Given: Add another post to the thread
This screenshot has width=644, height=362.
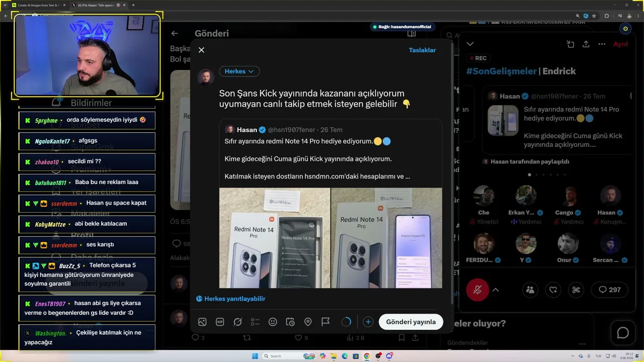Looking at the screenshot, I should 368,322.
